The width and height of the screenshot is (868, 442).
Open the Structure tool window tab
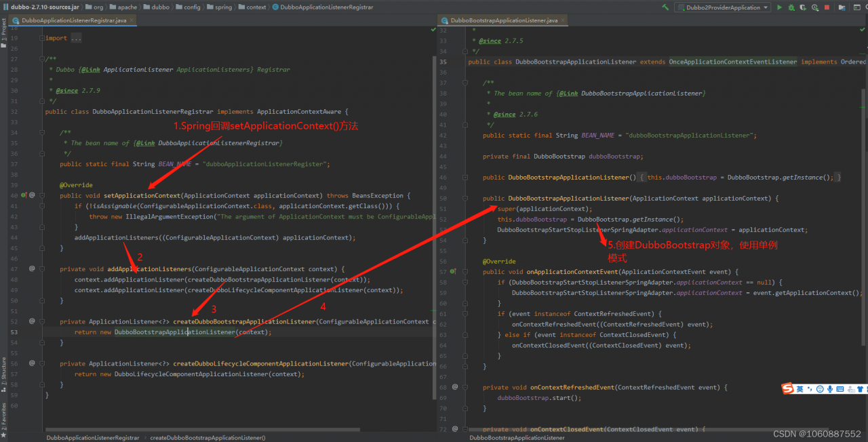[3, 374]
